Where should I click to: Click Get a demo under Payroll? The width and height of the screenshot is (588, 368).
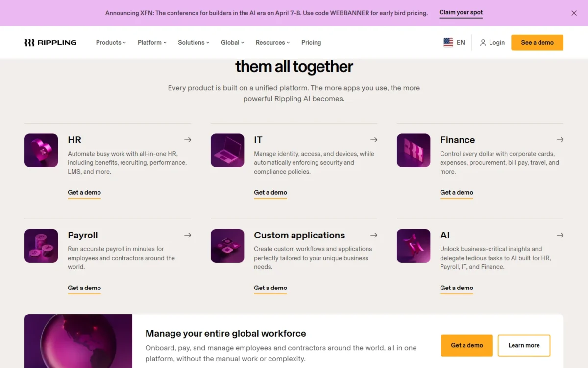click(84, 288)
